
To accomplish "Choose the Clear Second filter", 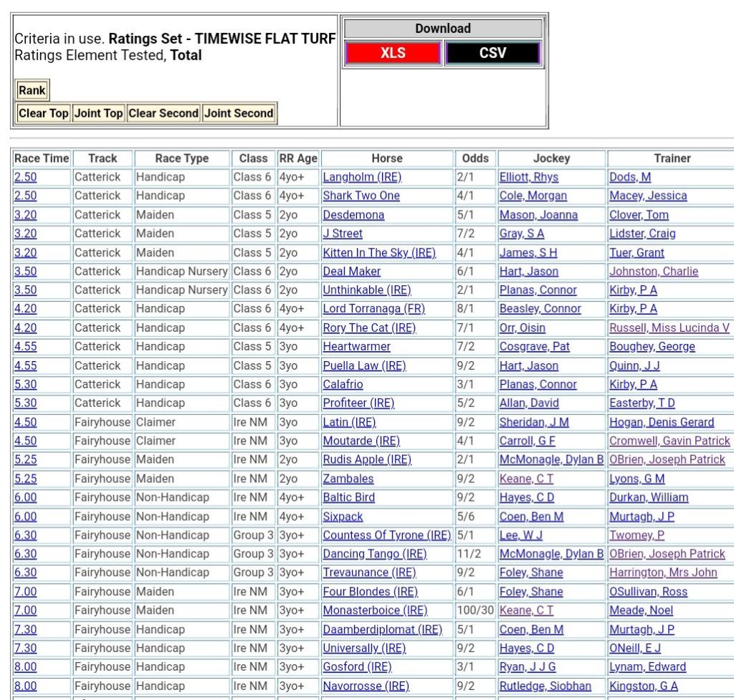I will 164,113.
